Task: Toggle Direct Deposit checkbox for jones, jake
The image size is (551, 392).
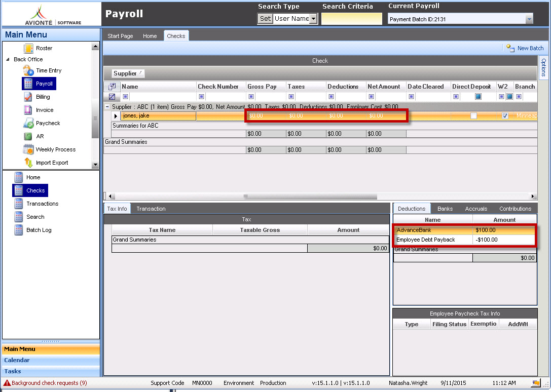Action: 473,115
